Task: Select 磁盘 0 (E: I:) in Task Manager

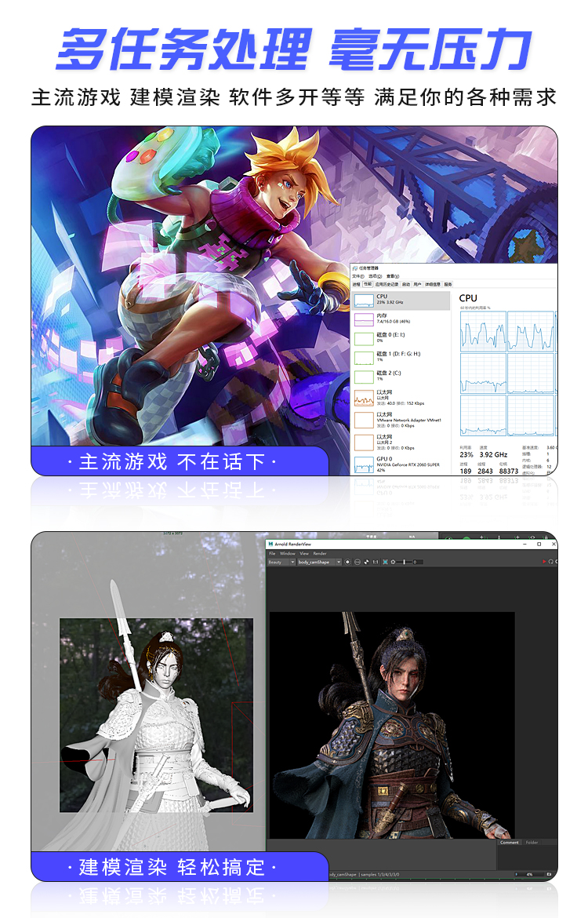Action: [401, 338]
